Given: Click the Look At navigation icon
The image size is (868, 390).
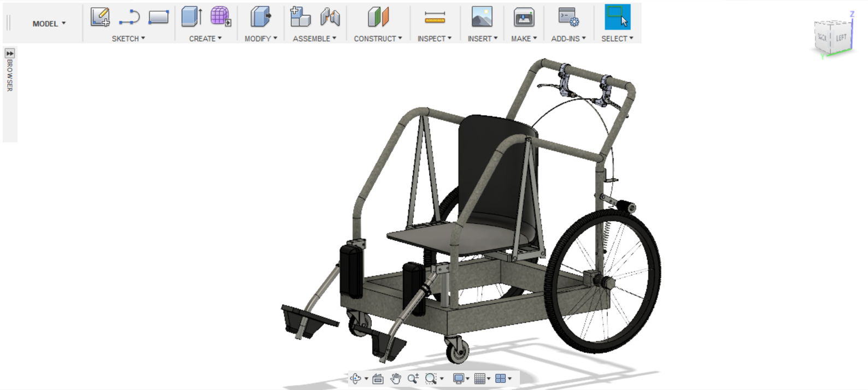Looking at the screenshot, I should point(378,379).
